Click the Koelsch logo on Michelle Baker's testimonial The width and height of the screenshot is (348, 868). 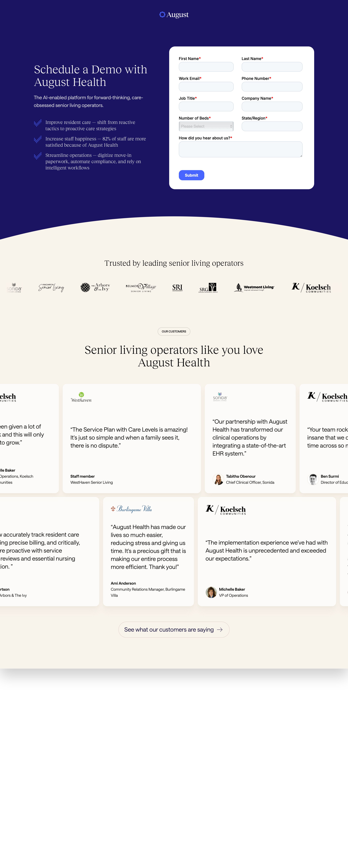point(226,510)
